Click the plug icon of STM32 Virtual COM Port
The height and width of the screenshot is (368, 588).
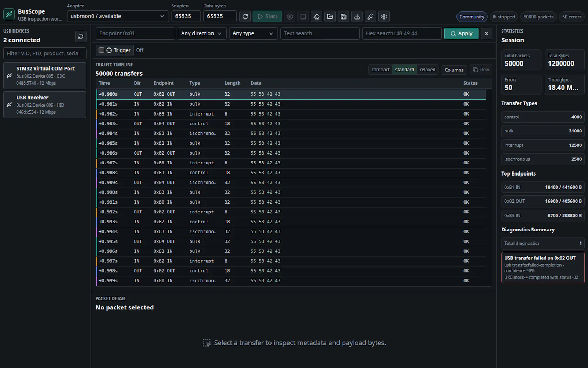point(10,76)
